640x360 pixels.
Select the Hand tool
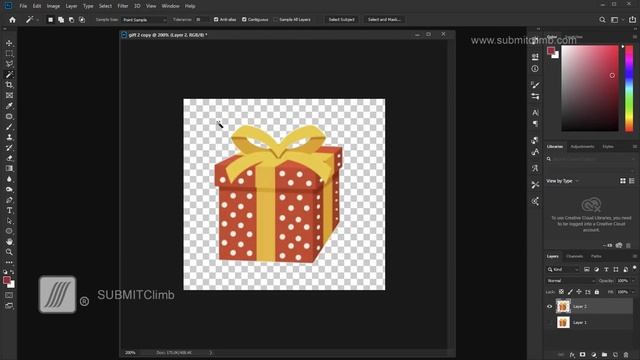coord(9,242)
